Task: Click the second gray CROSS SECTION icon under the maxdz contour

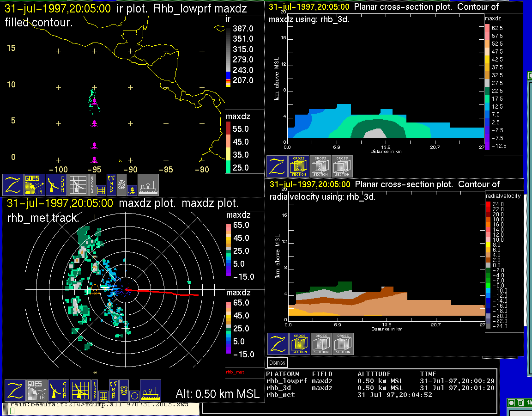Action: click(x=320, y=166)
